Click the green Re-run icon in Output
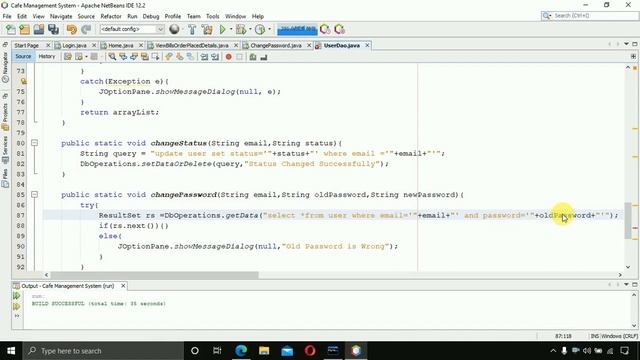This screenshot has height=360, width=640. coord(16,296)
